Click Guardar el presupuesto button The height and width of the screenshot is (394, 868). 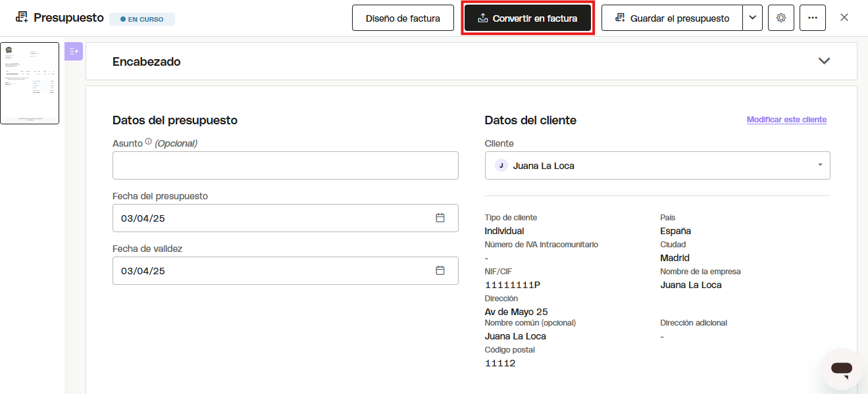(x=672, y=18)
